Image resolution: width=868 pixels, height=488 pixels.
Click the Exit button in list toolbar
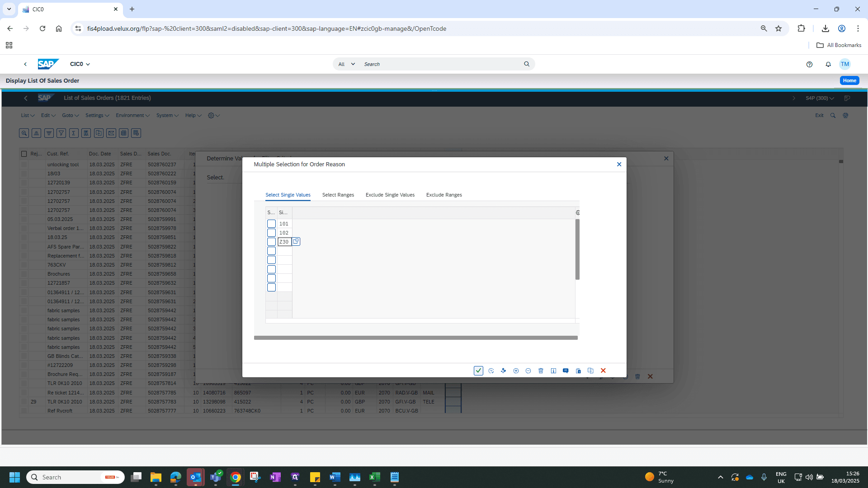click(x=819, y=115)
